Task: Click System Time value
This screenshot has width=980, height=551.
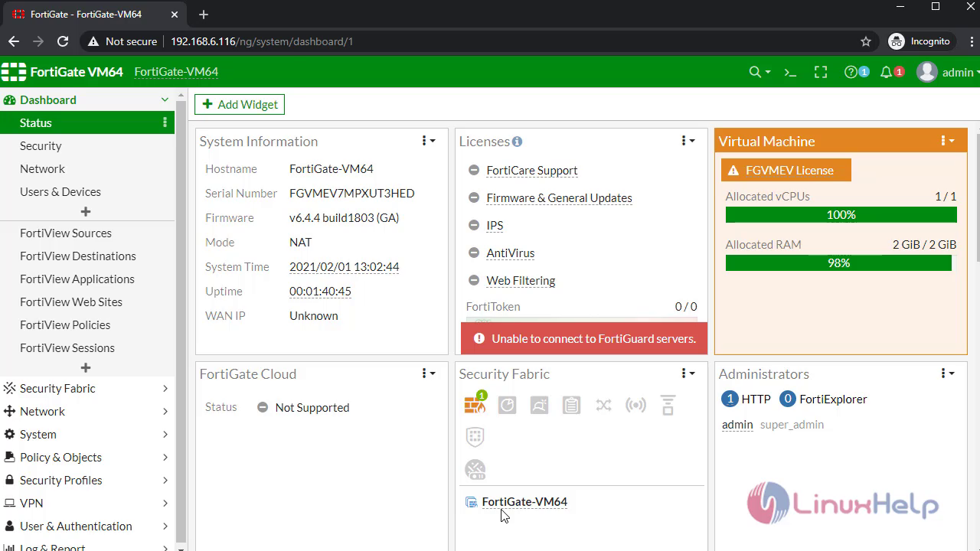Action: (x=344, y=266)
